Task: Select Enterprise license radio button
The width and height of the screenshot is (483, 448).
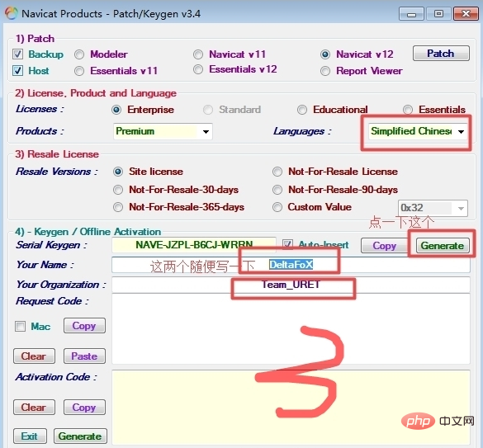Action: pyautogui.click(x=116, y=110)
